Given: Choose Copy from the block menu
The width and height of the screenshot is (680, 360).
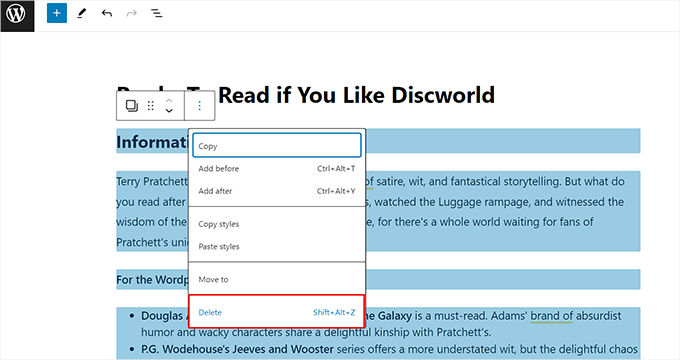Looking at the screenshot, I should (x=277, y=146).
